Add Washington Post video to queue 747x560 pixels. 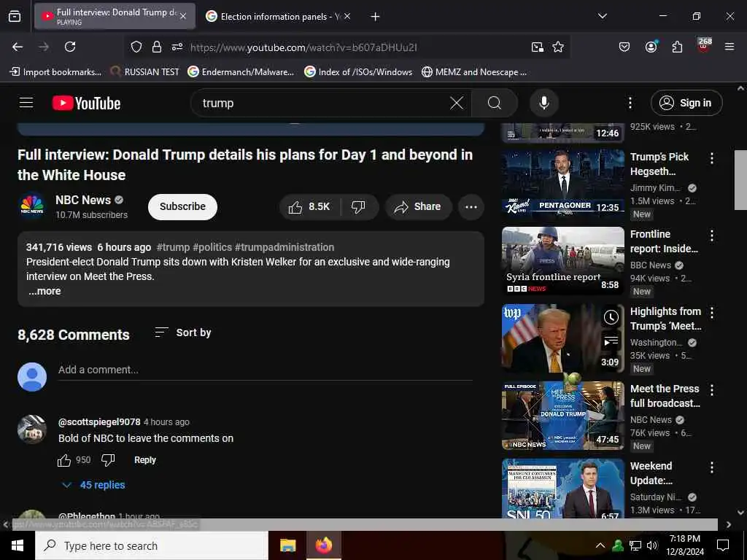pos(611,341)
